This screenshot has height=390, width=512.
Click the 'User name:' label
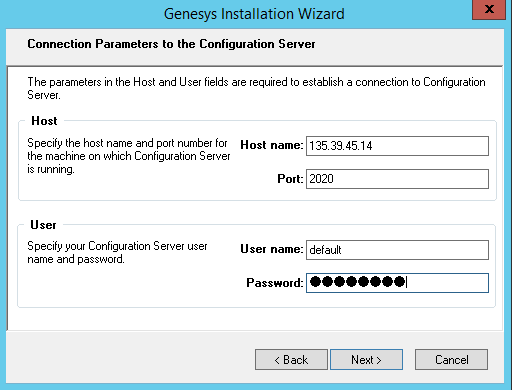tap(272, 249)
